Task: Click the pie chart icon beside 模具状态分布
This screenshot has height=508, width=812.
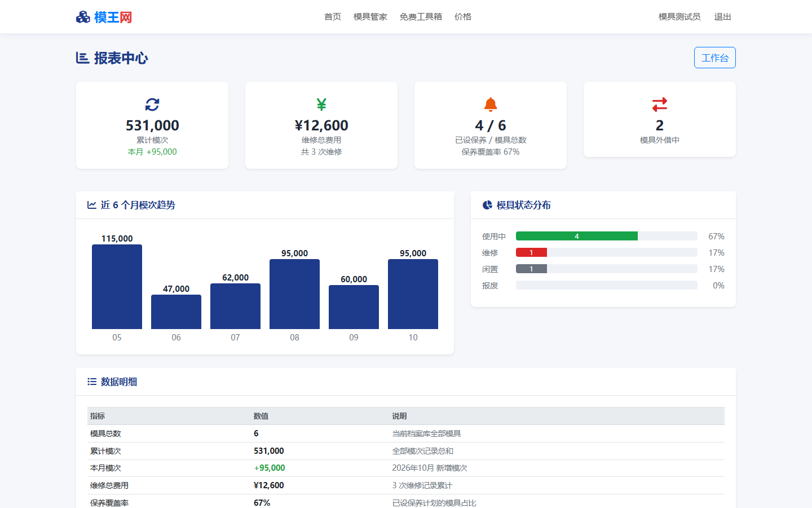Action: [487, 205]
